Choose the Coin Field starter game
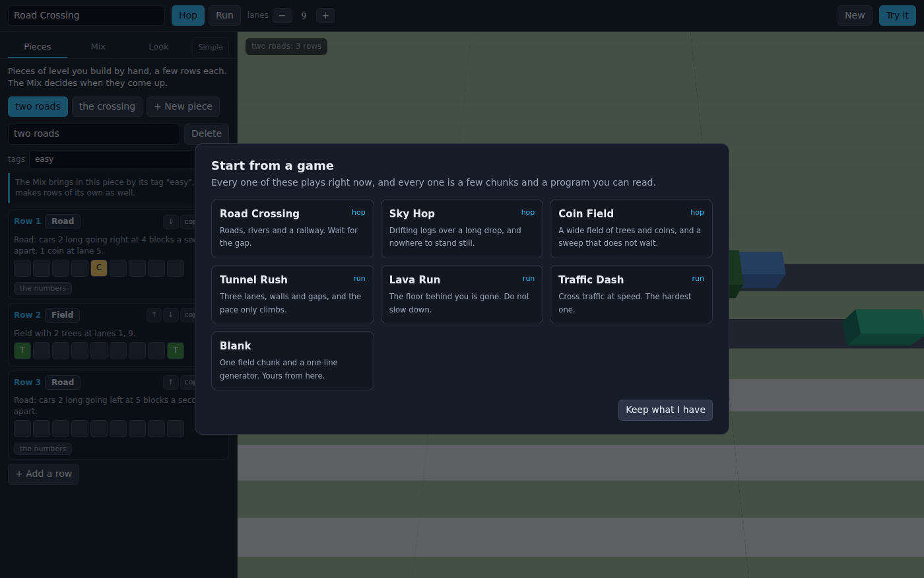 (x=631, y=229)
